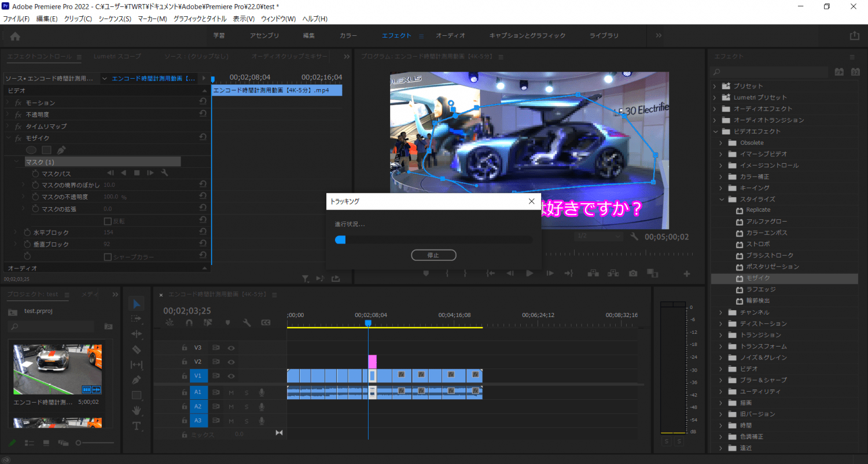Open the ファイル(F) menu
The width and height of the screenshot is (868, 464).
point(16,19)
